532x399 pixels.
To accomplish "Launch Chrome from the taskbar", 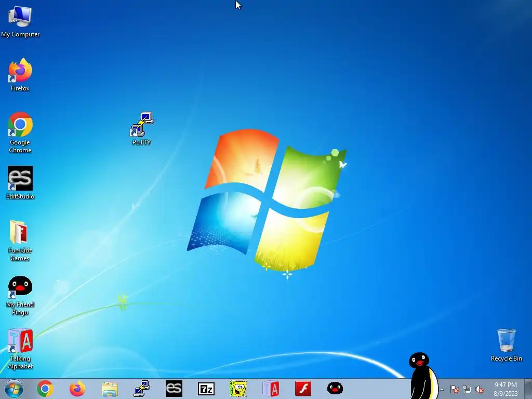I will (x=45, y=389).
